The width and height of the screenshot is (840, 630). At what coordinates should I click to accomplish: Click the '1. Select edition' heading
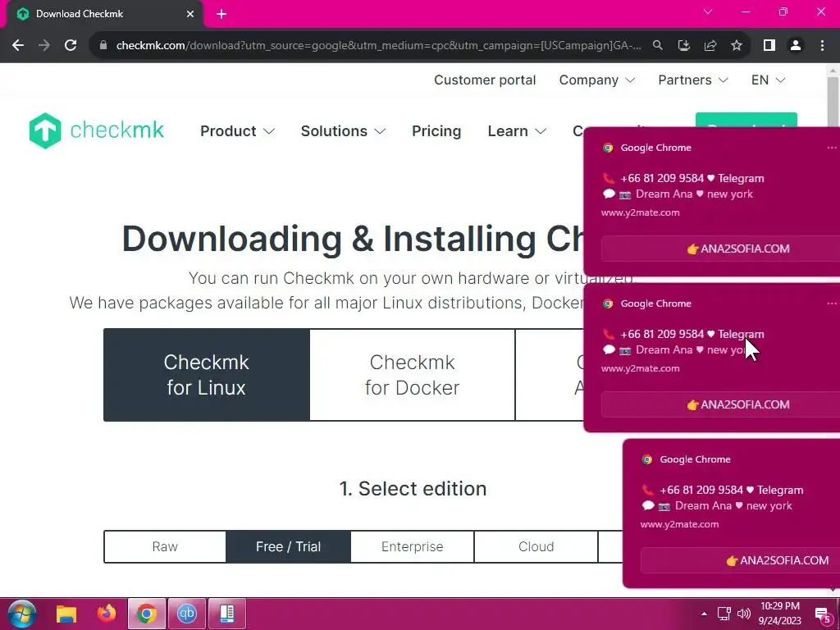[x=413, y=489]
